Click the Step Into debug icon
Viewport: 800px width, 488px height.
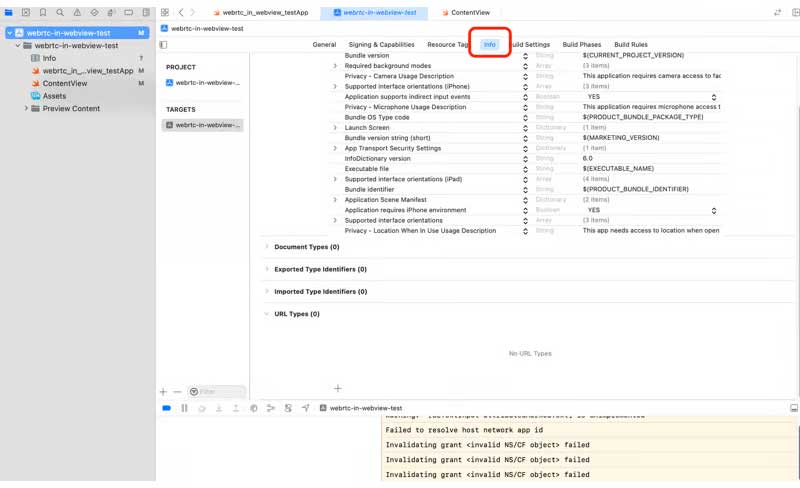(x=219, y=408)
